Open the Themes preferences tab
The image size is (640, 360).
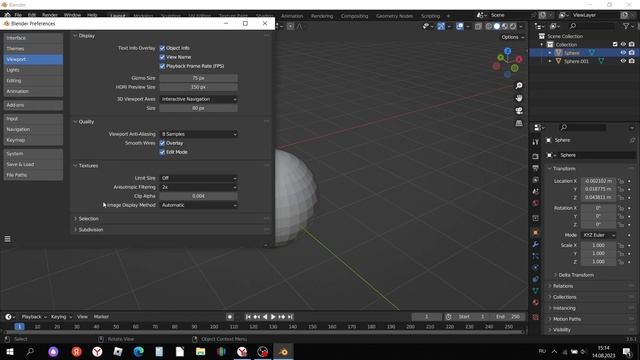[33, 49]
